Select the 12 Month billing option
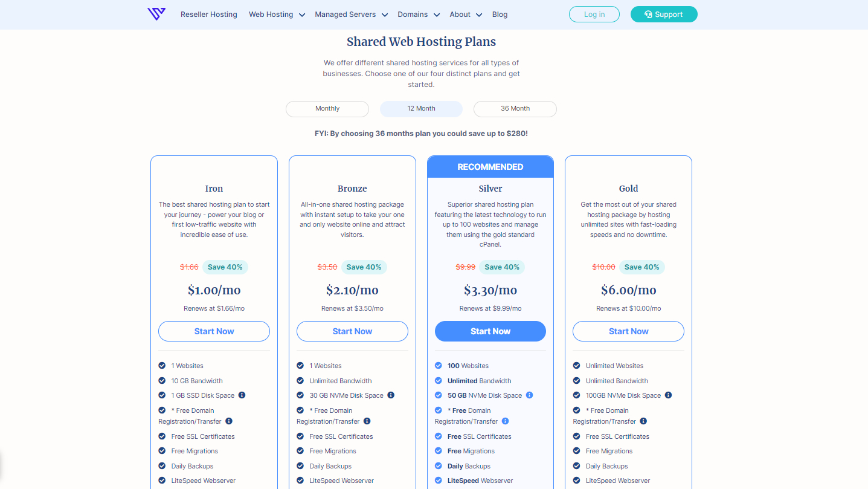Viewport: 868px width, 489px height. (421, 109)
